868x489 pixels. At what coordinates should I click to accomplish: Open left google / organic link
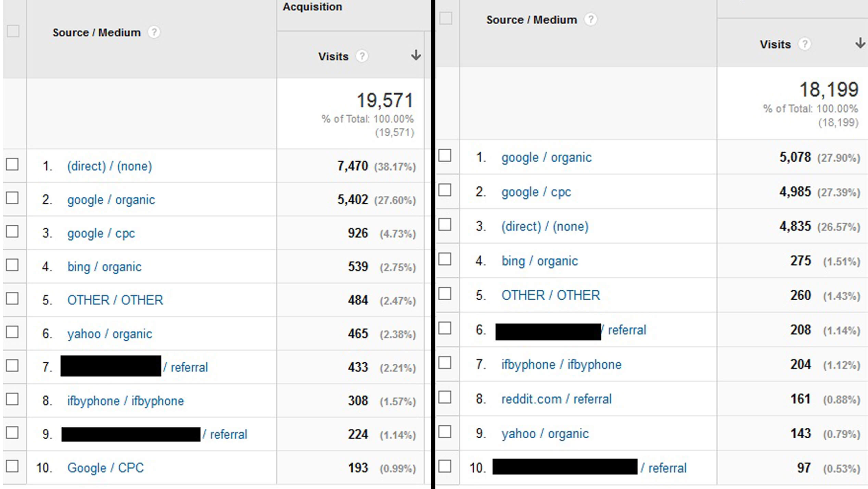click(111, 200)
